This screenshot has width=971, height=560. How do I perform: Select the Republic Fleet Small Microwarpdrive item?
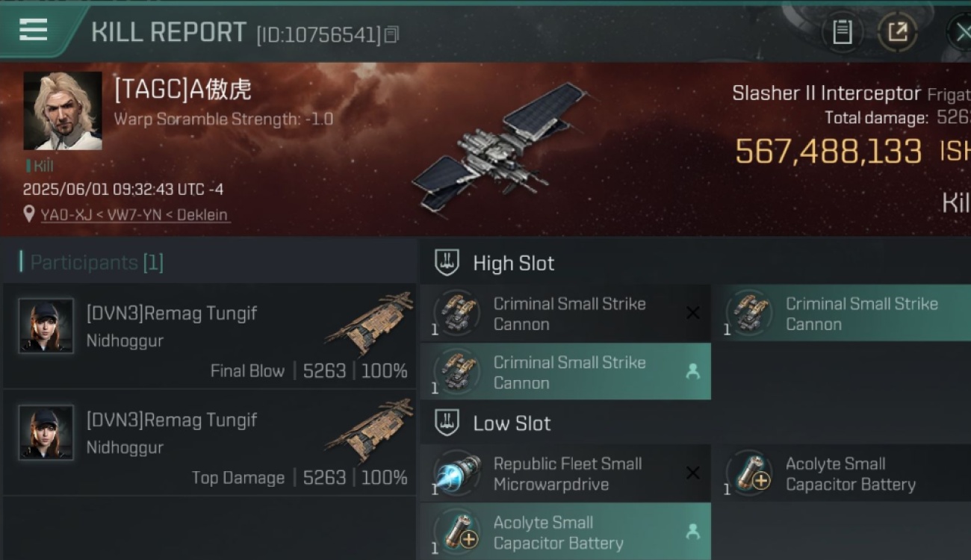coord(565,473)
